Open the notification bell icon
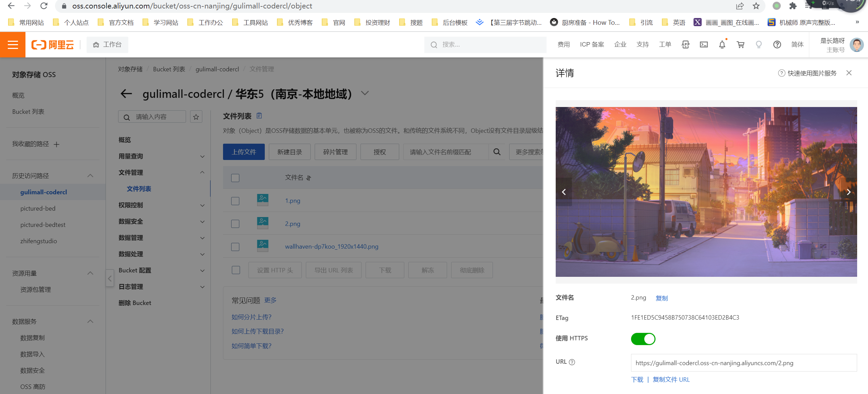 click(722, 44)
